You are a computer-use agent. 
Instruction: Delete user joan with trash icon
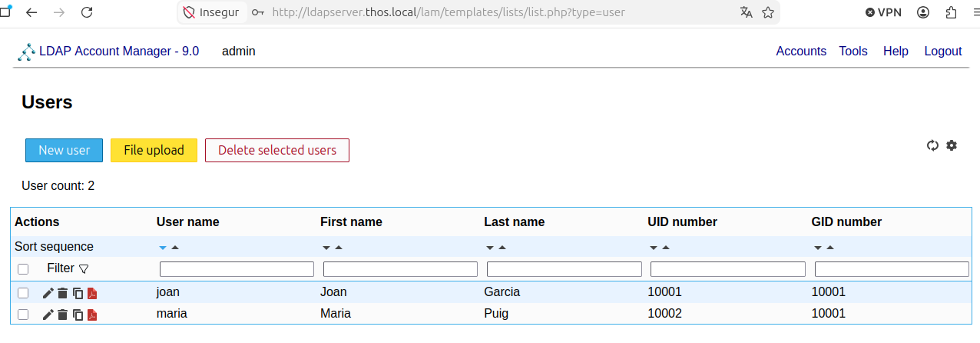point(63,293)
